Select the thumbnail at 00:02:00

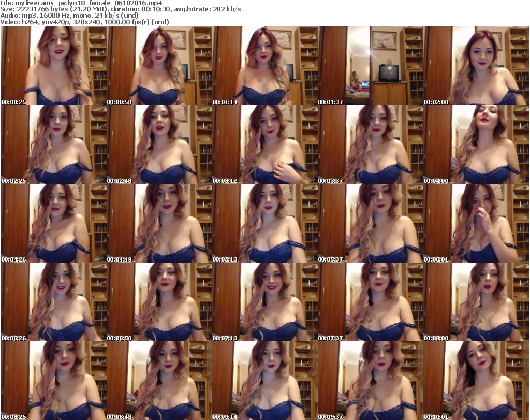click(x=476, y=66)
